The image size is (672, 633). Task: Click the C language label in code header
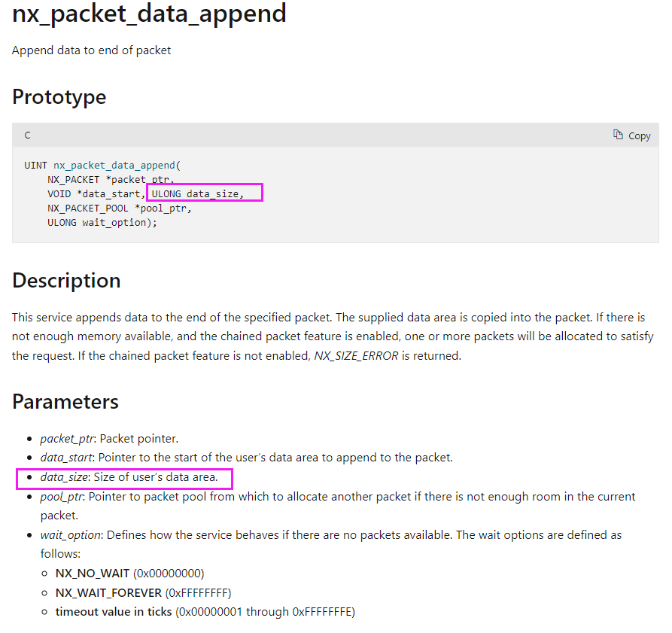27,135
